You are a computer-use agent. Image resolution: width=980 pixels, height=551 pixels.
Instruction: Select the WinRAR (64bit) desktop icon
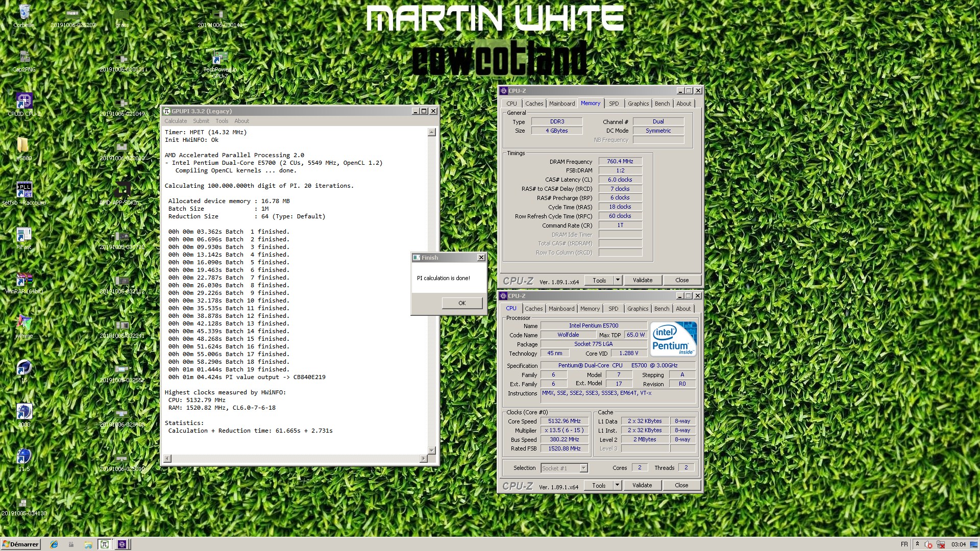click(24, 283)
